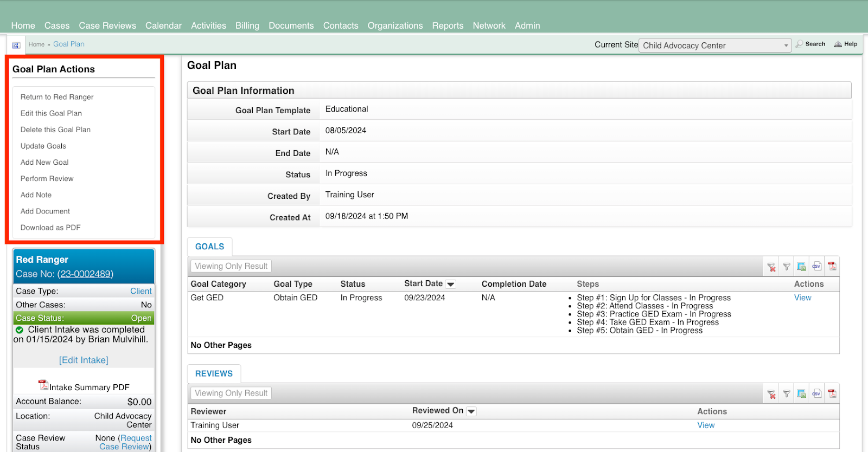The width and height of the screenshot is (868, 452).
Task: Click Delete this Goal Plan
Action: click(55, 130)
